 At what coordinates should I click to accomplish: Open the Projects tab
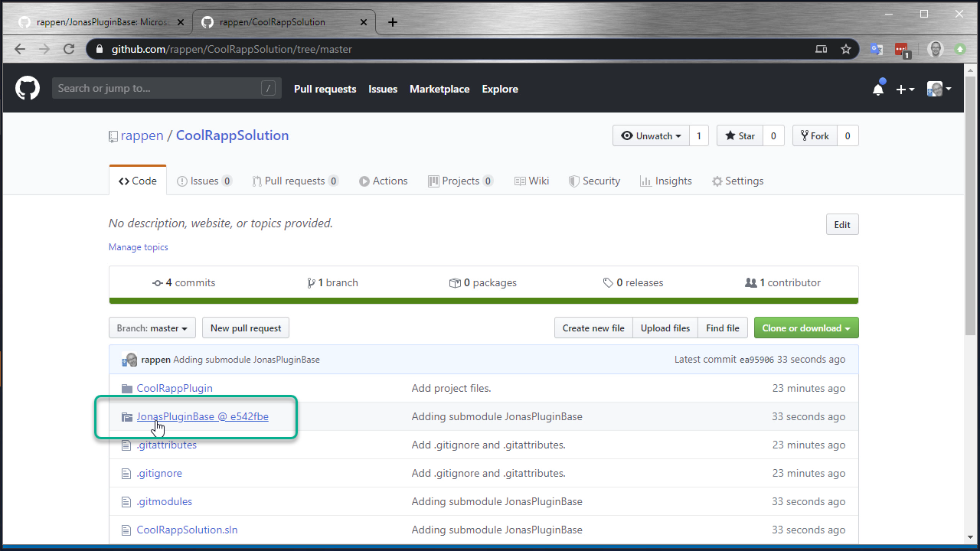pyautogui.click(x=460, y=181)
